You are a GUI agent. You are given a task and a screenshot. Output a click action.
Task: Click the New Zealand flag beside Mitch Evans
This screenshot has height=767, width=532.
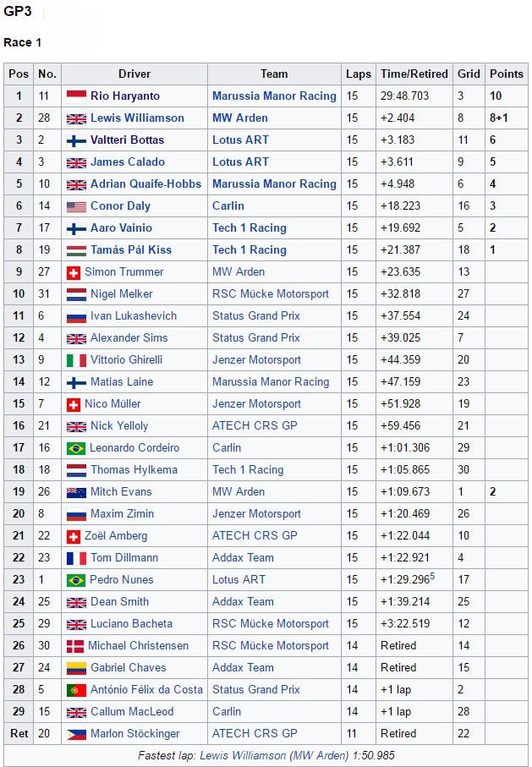(76, 492)
